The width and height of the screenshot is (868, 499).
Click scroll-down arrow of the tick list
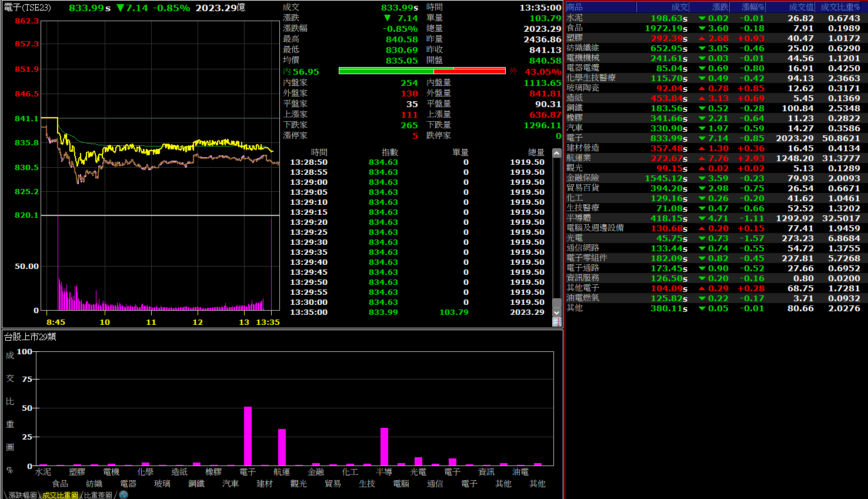[557, 311]
